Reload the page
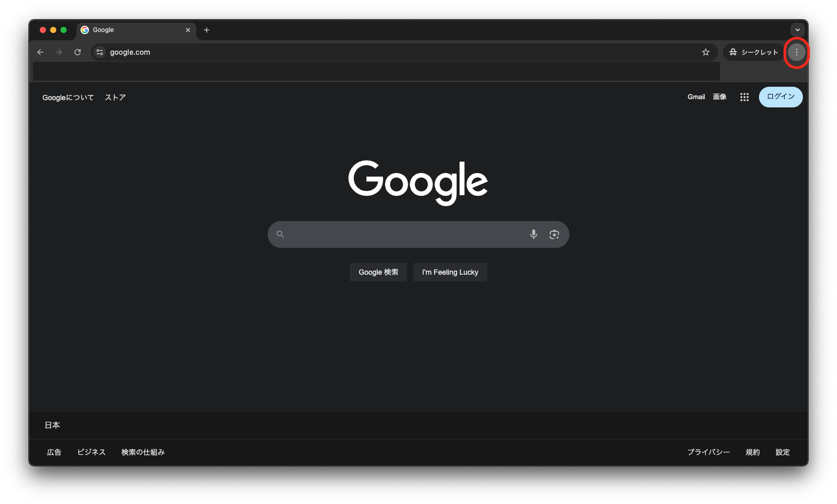Screen dimensions: 837x504 tap(78, 52)
